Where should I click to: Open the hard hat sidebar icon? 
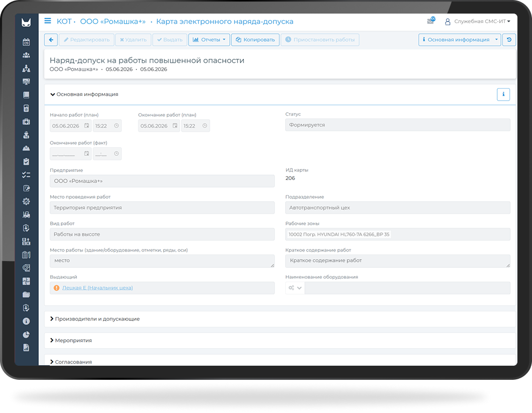tap(26, 148)
